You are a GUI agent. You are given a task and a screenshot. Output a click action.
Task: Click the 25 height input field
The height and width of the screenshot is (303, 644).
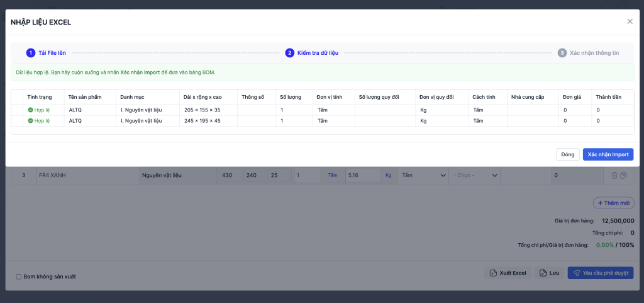(x=280, y=175)
